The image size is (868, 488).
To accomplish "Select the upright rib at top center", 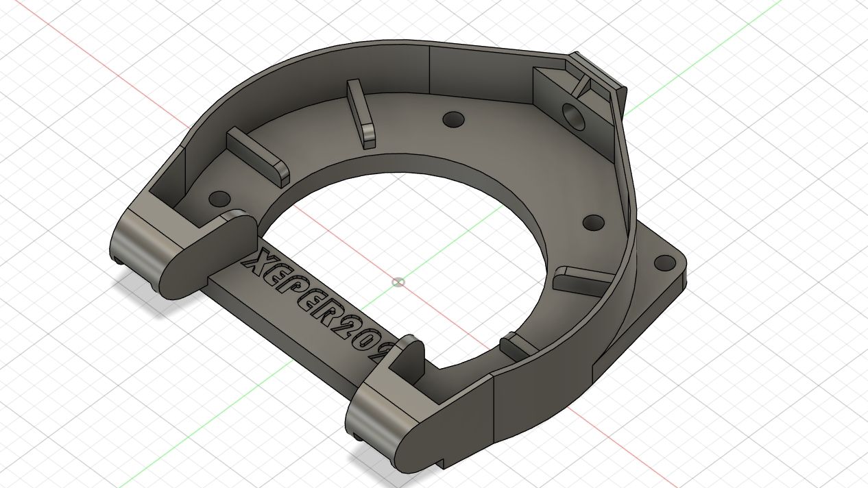I will [361, 113].
